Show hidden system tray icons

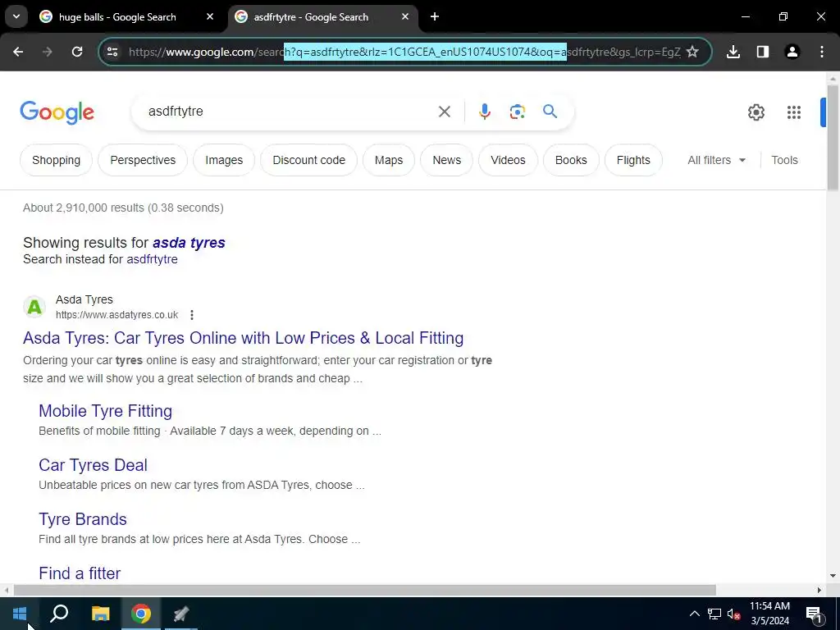click(694, 614)
